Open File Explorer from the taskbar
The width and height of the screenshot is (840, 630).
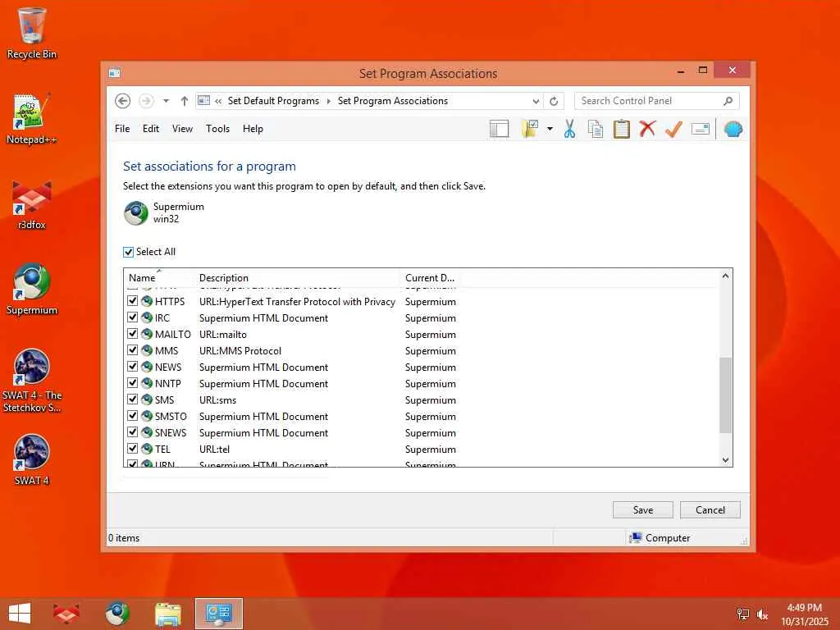click(167, 614)
